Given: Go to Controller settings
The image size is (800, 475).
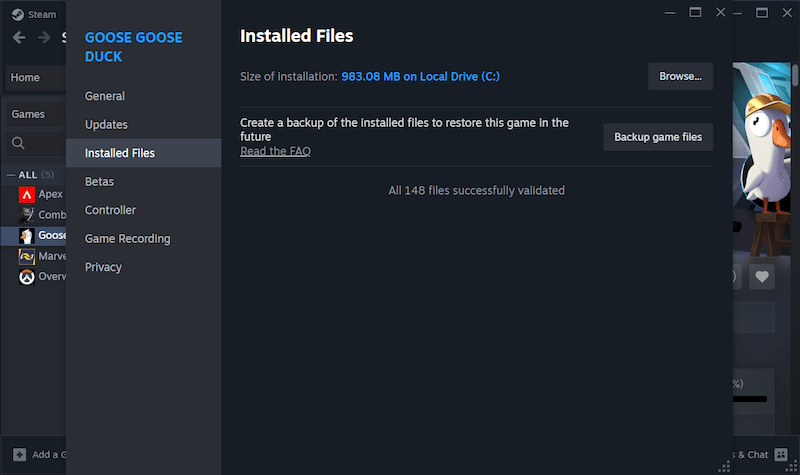Looking at the screenshot, I should 110,210.
